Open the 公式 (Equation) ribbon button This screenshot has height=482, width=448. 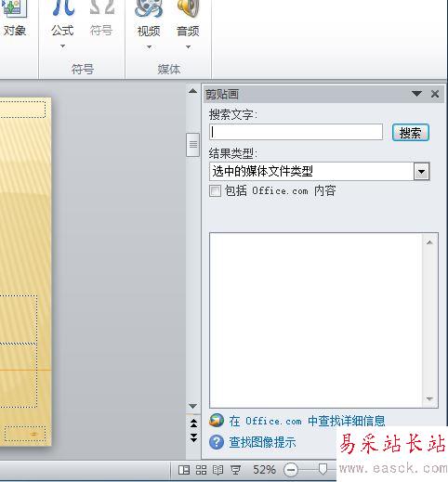(63, 19)
